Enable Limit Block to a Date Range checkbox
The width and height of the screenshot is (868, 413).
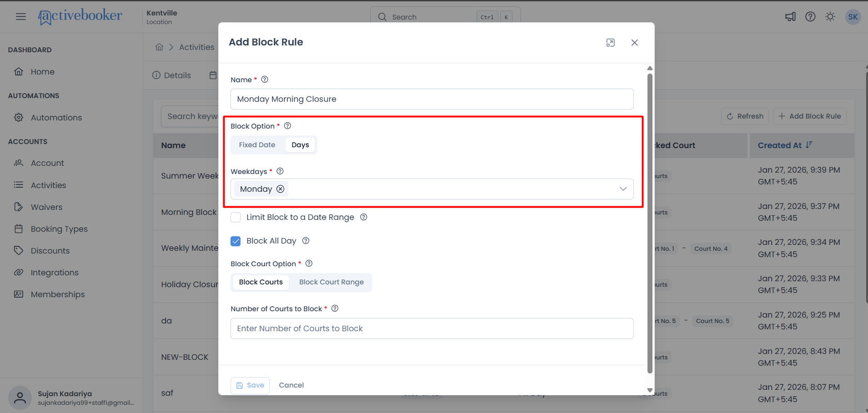coord(236,217)
